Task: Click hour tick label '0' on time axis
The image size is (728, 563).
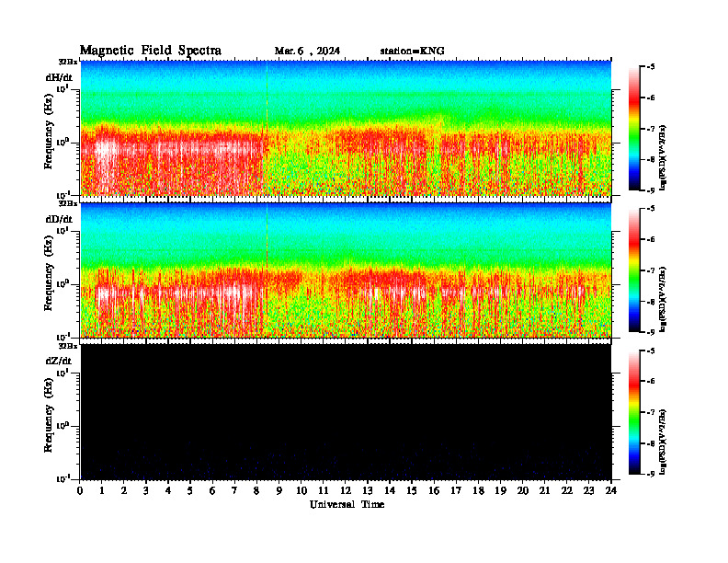Action: coord(80,490)
